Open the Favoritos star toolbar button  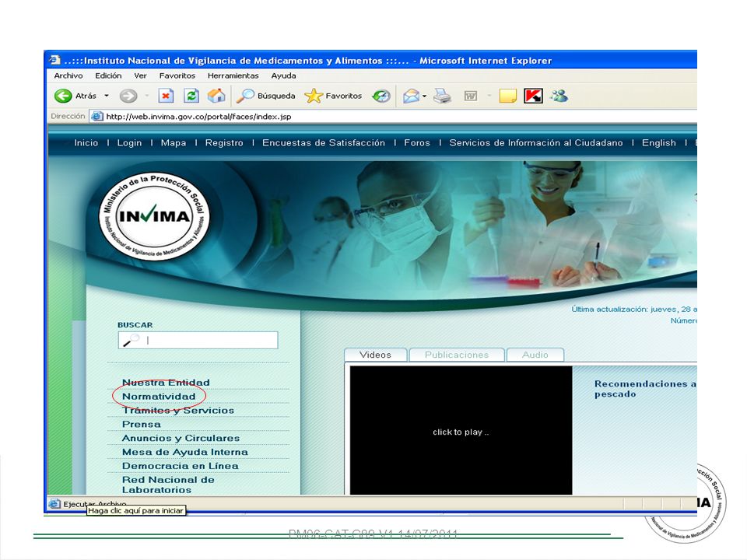pyautogui.click(x=334, y=96)
